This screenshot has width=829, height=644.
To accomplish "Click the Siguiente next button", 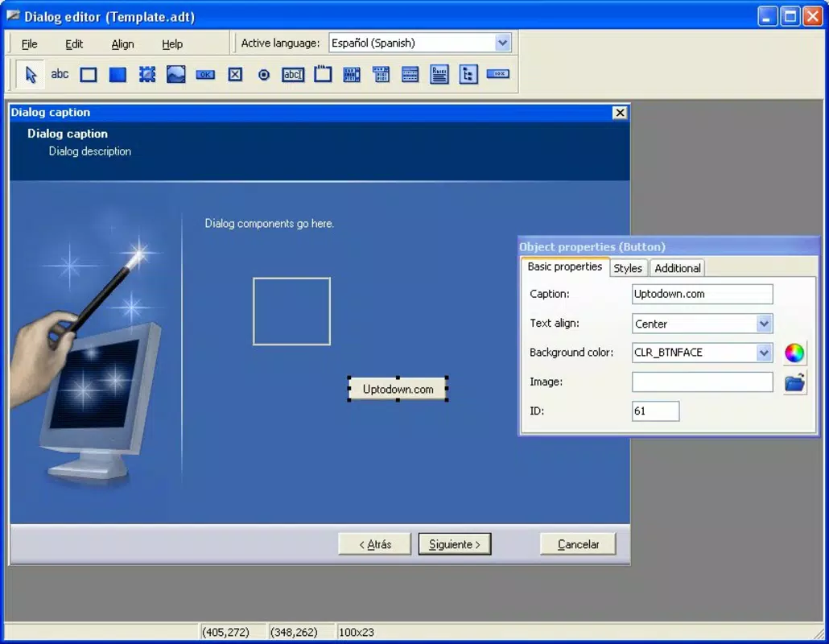I will click(x=455, y=545).
